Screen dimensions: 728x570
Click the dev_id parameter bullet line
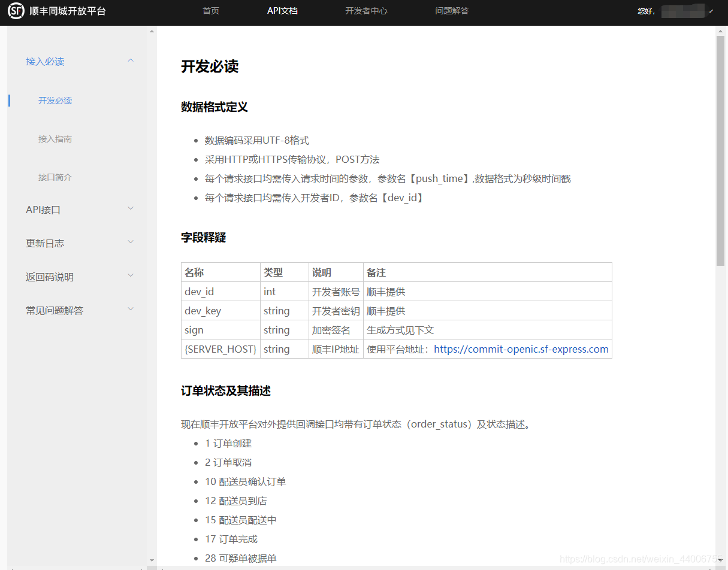click(x=315, y=198)
